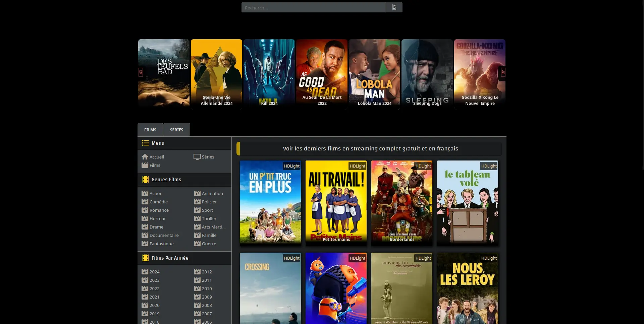Click the Documentaire genre icon

[x=145, y=235]
